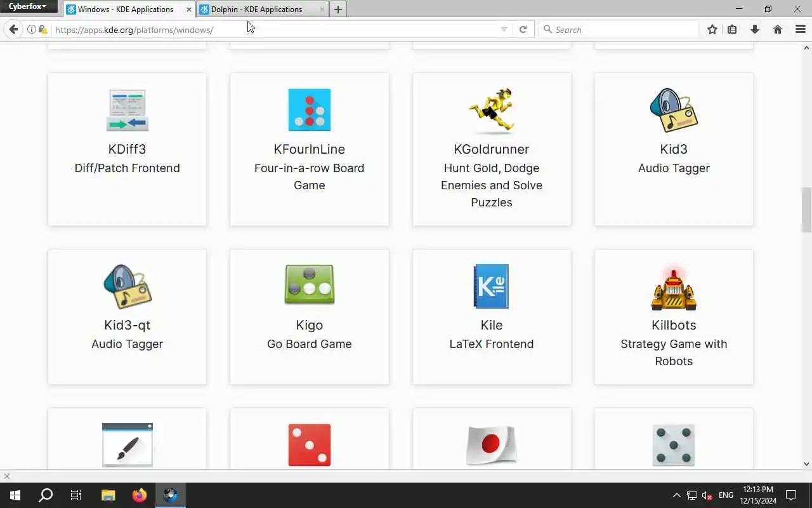The image size is (812, 508).
Task: Expand address bar history dropdown arrow
Action: (504, 29)
